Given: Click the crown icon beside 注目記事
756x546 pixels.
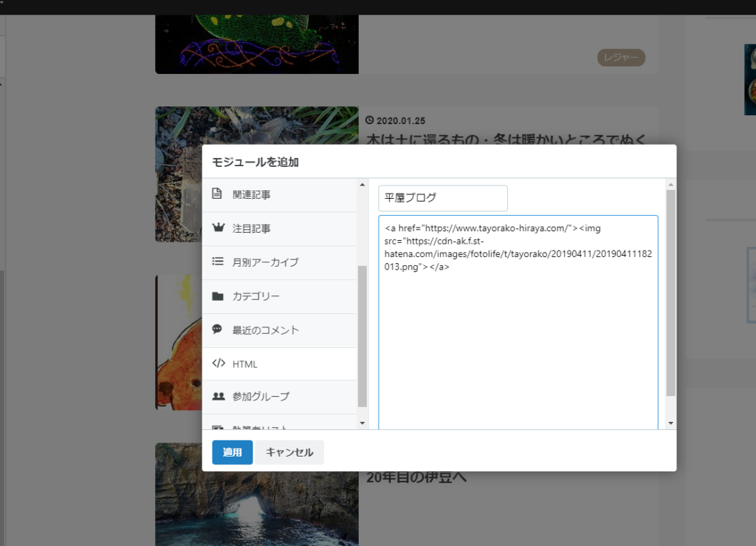Looking at the screenshot, I should 219,227.
